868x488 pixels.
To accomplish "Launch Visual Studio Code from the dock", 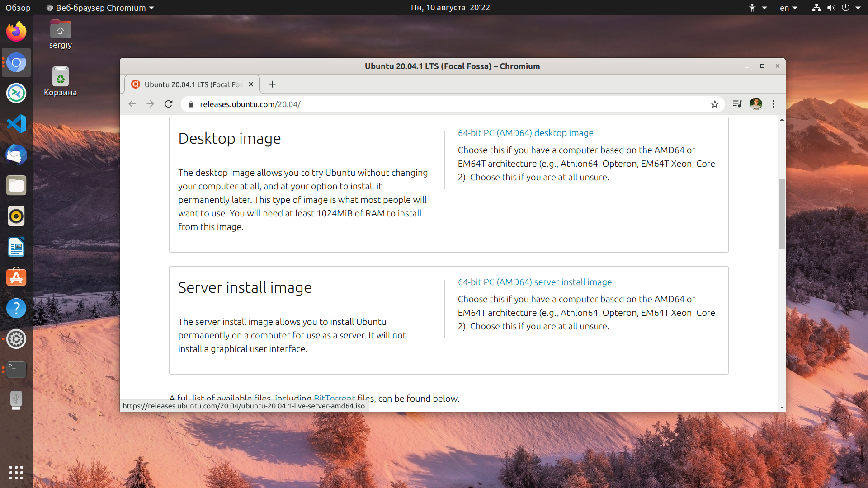I will pos(16,124).
